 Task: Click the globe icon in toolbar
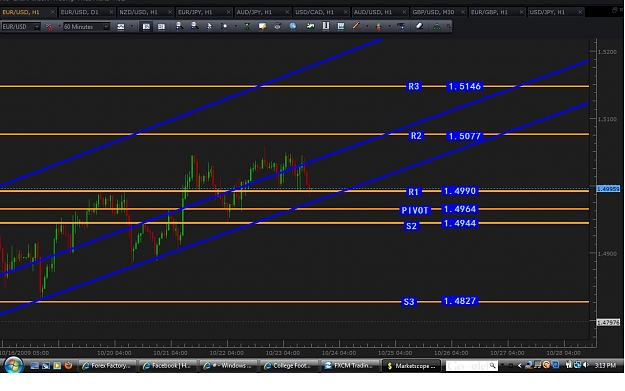click(x=293, y=26)
